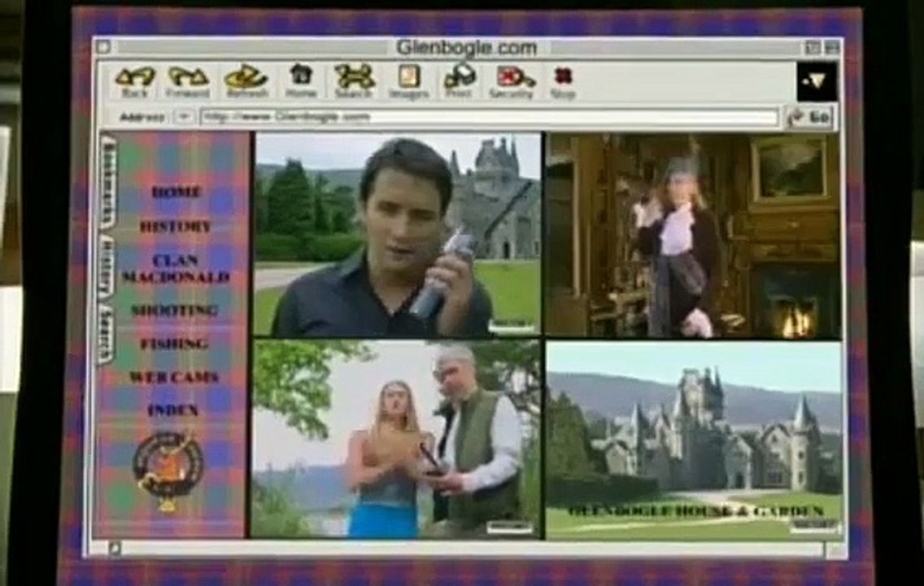Open the HOME link in the tartan sidebar

pyautogui.click(x=177, y=192)
